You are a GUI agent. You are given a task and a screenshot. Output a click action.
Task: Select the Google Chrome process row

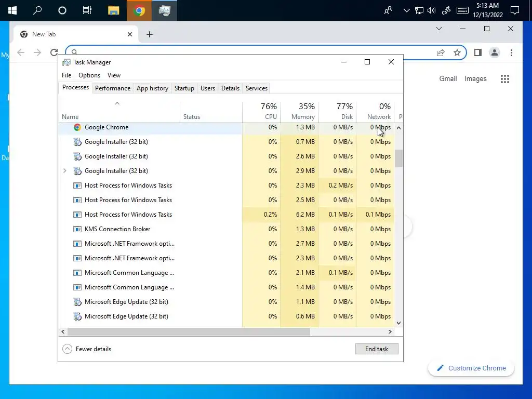coord(227,128)
